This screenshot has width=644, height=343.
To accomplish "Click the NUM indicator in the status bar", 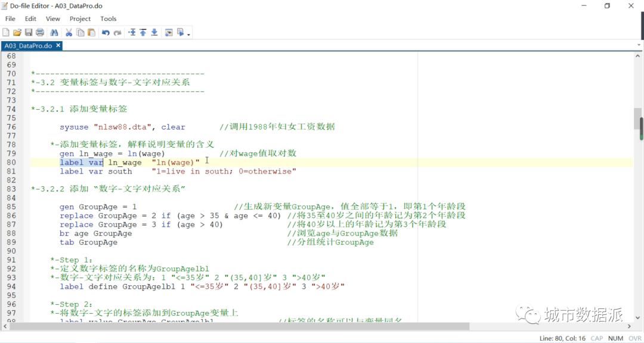I will click(615, 338).
